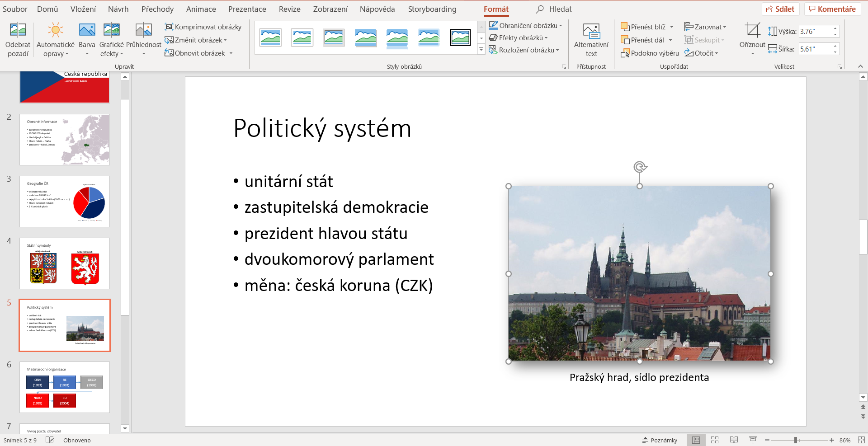The width and height of the screenshot is (868, 446).
Task: Open the Animace ribbon tab
Action: tap(201, 9)
